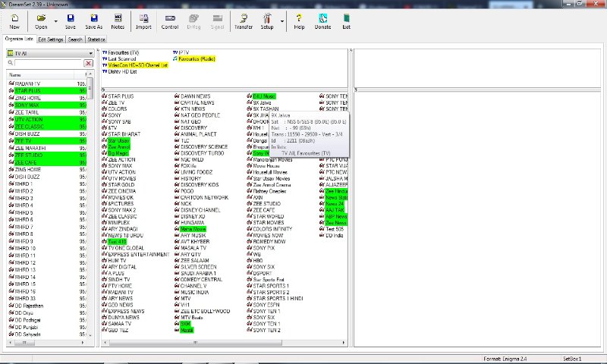This screenshot has width=607, height=364.
Task: Click the Donate icon
Action: tap(322, 21)
